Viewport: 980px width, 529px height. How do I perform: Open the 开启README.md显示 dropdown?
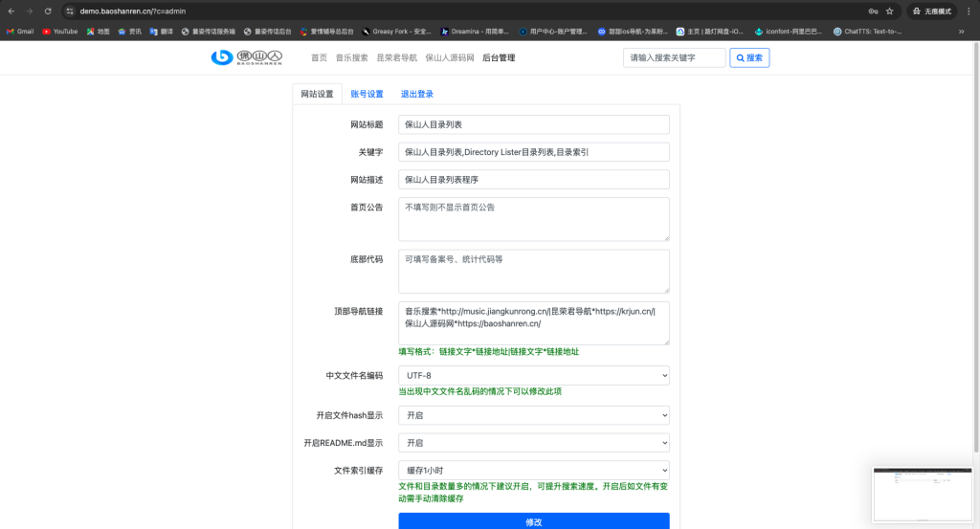point(534,443)
